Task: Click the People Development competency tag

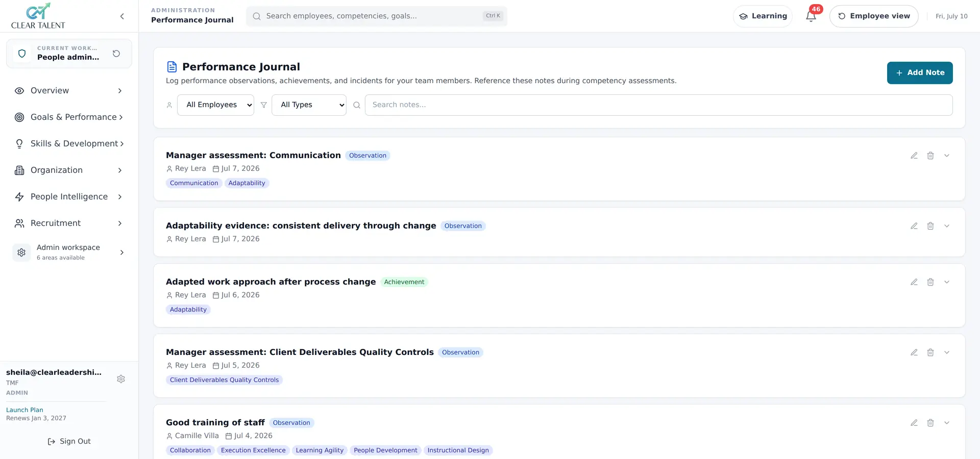Action: [x=385, y=450]
